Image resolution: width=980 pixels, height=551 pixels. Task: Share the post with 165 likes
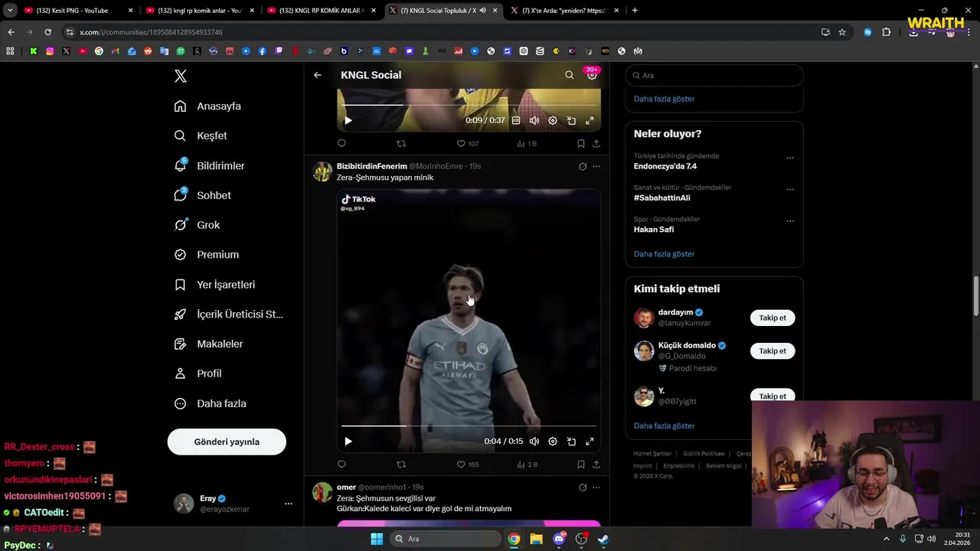[596, 464]
